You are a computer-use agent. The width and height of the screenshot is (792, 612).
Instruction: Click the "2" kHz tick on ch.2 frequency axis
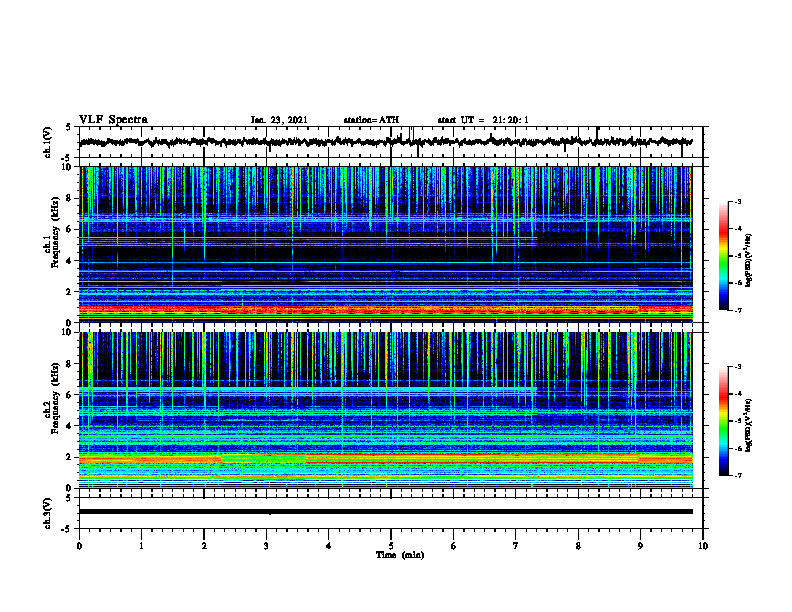tap(70, 457)
